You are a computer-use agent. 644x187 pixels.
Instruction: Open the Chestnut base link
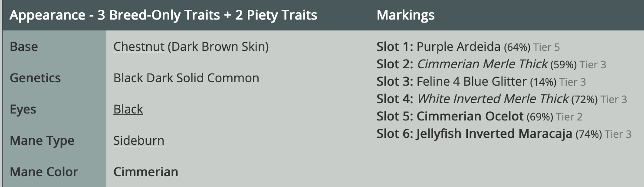(139, 47)
